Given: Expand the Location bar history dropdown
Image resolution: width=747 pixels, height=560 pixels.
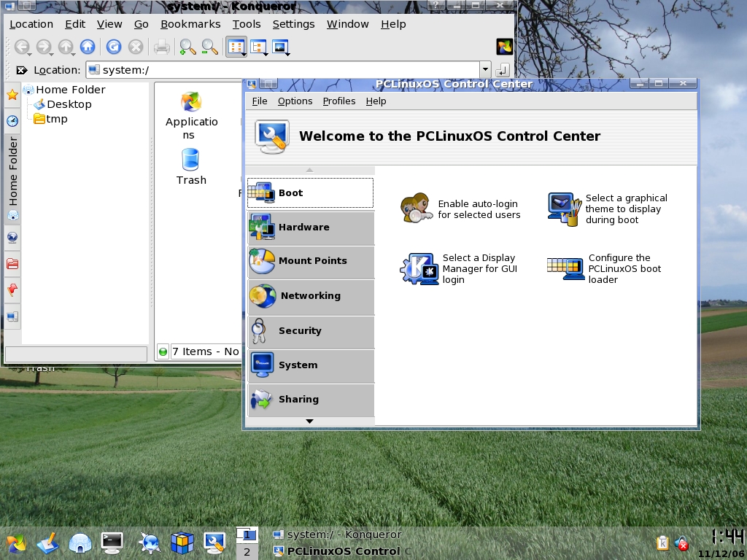Looking at the screenshot, I should tap(485, 70).
